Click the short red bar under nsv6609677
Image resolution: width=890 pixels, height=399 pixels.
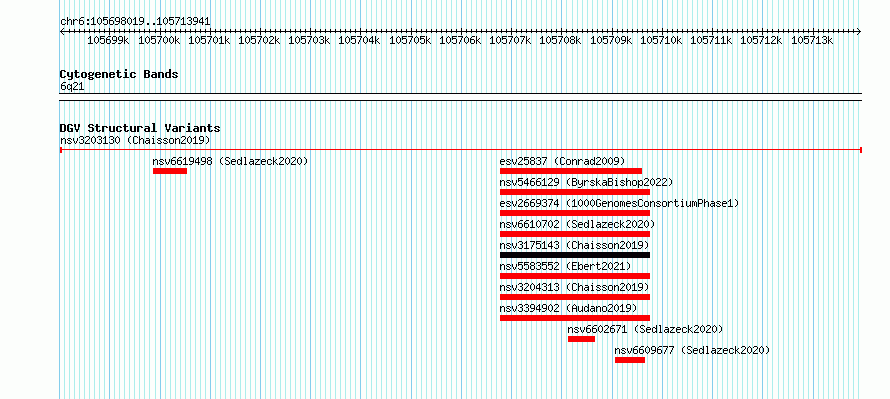click(630, 360)
